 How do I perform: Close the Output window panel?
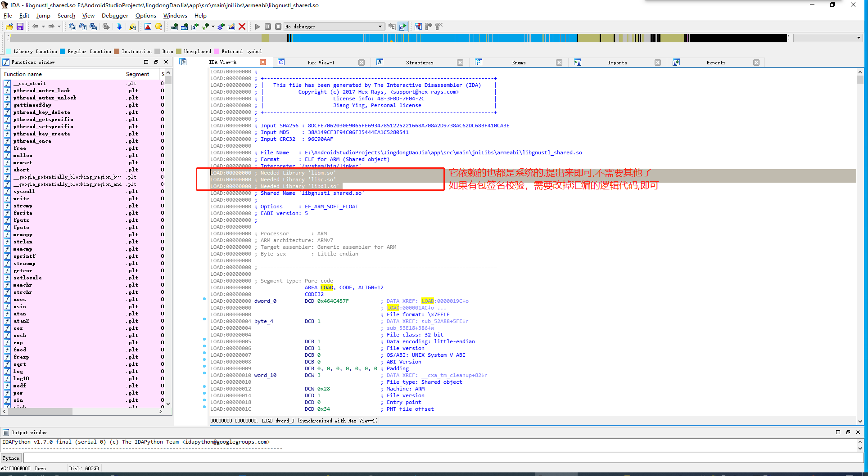coord(858,432)
